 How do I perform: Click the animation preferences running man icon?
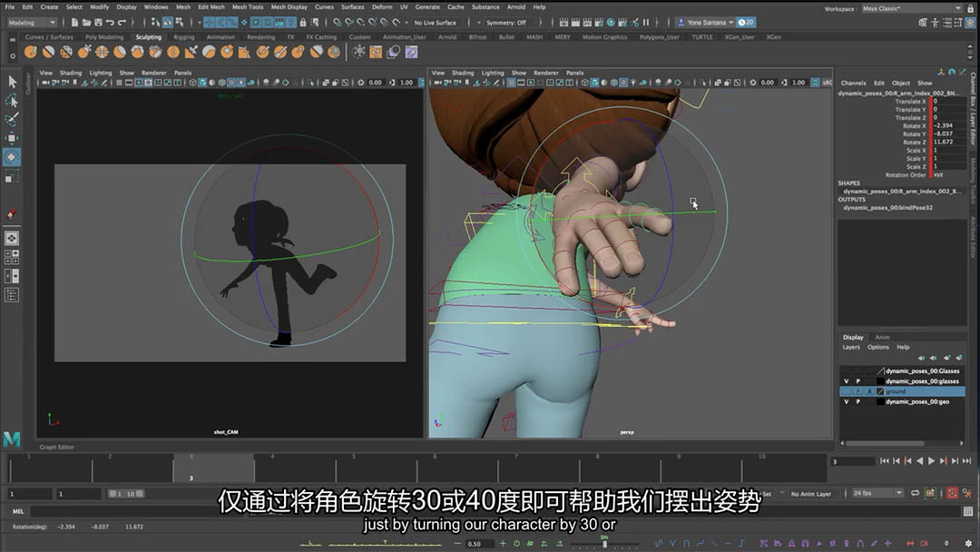(967, 493)
